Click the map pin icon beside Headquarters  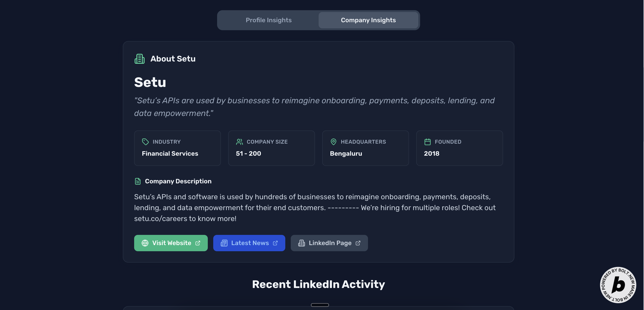point(333,142)
